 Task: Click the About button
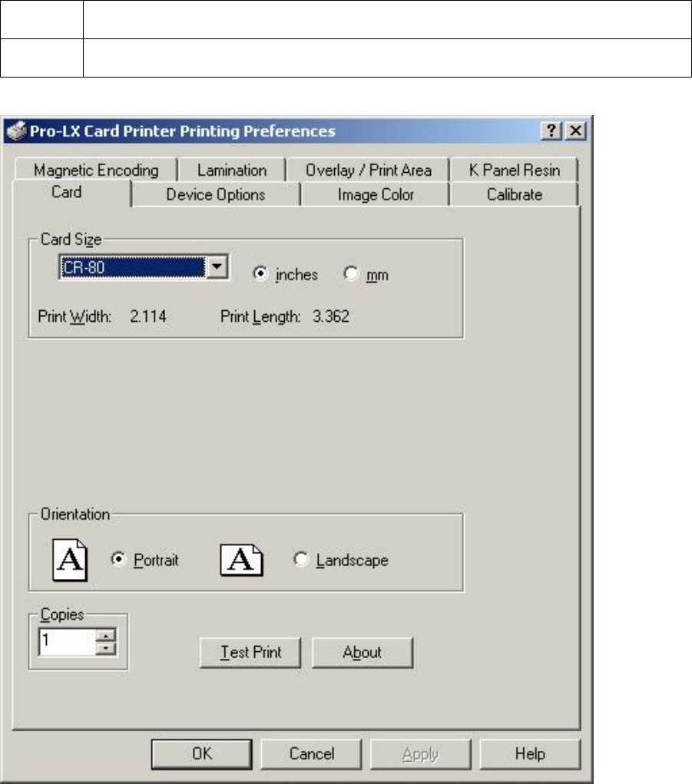(363, 653)
